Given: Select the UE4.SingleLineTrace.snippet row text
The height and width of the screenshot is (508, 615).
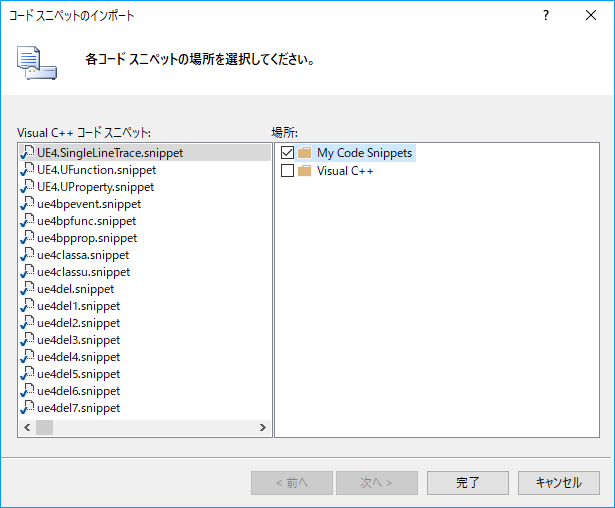Looking at the screenshot, I should point(110,153).
